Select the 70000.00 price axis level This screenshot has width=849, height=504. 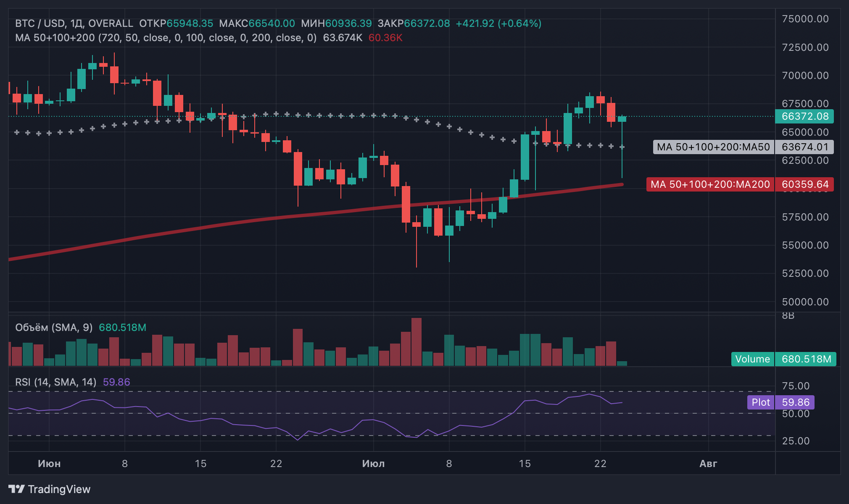[805, 76]
